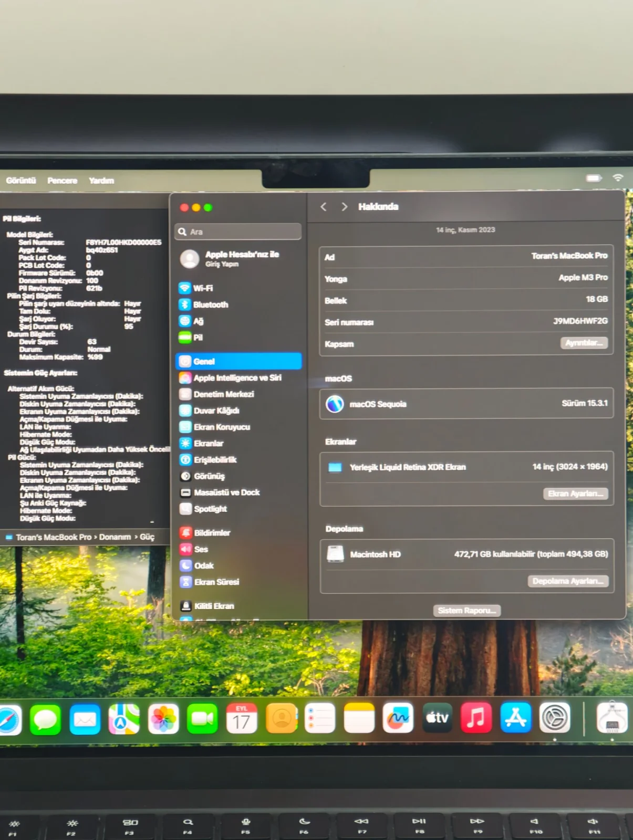This screenshot has height=840, width=633.
Task: Click the Ekran Ayarları button
Action: tap(575, 493)
